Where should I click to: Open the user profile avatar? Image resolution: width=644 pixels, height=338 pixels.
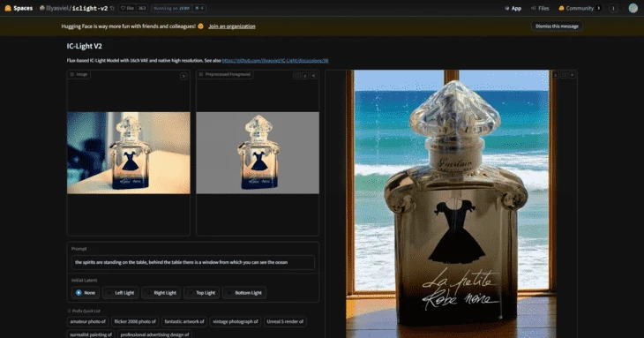pos(633,8)
